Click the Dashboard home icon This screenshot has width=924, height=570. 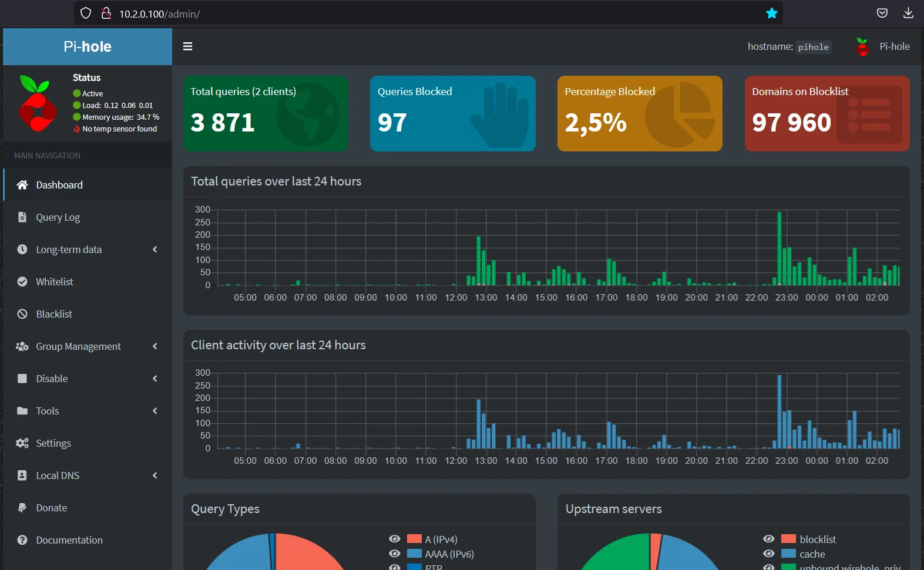[x=22, y=185]
